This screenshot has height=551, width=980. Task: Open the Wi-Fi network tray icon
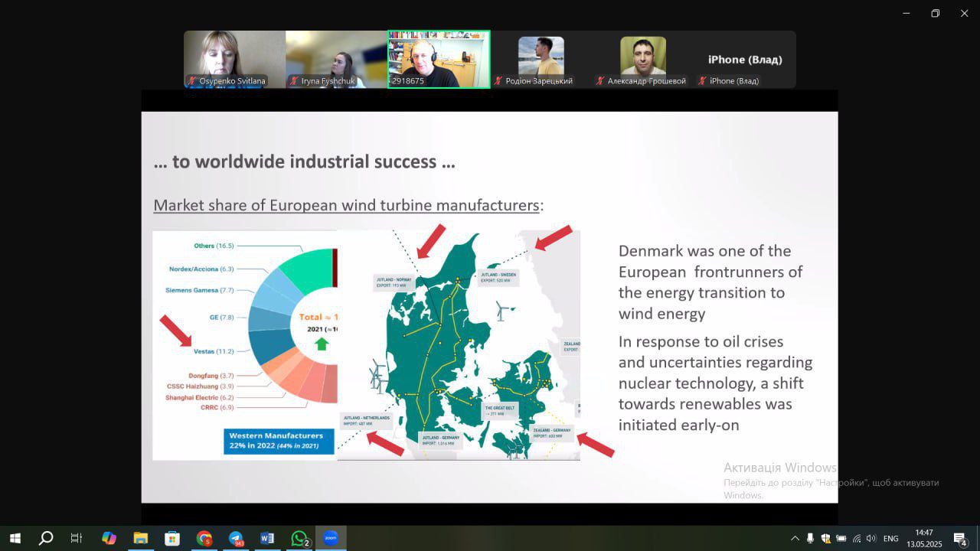(856, 539)
